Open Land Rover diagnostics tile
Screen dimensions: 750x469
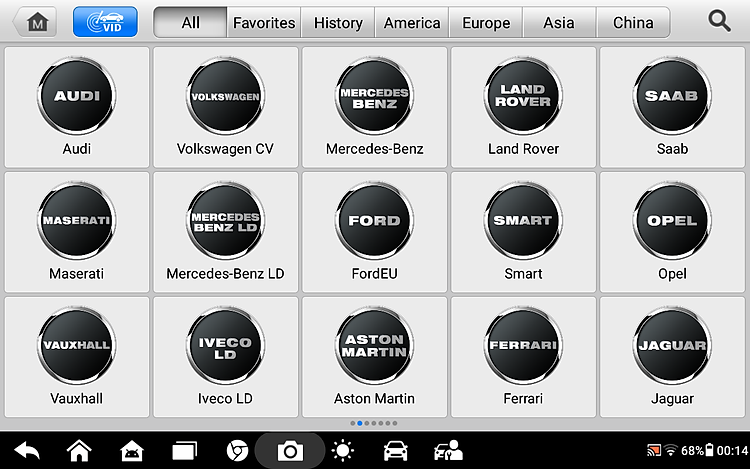coord(523,107)
